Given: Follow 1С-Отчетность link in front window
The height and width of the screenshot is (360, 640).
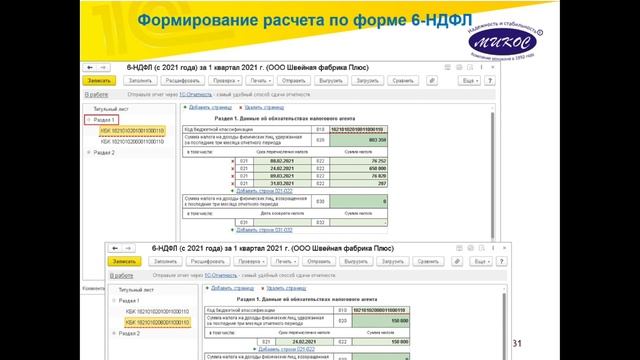Looking at the screenshot, I should tap(221, 276).
